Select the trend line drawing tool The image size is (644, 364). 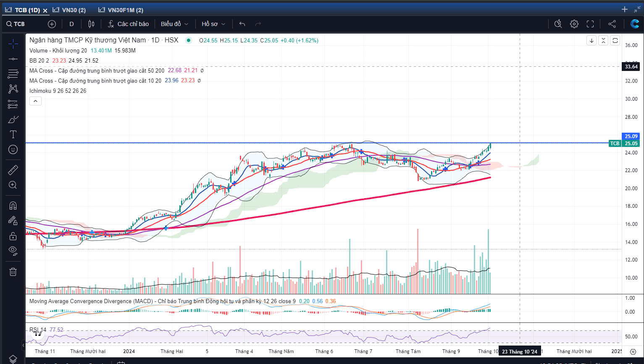(13, 59)
